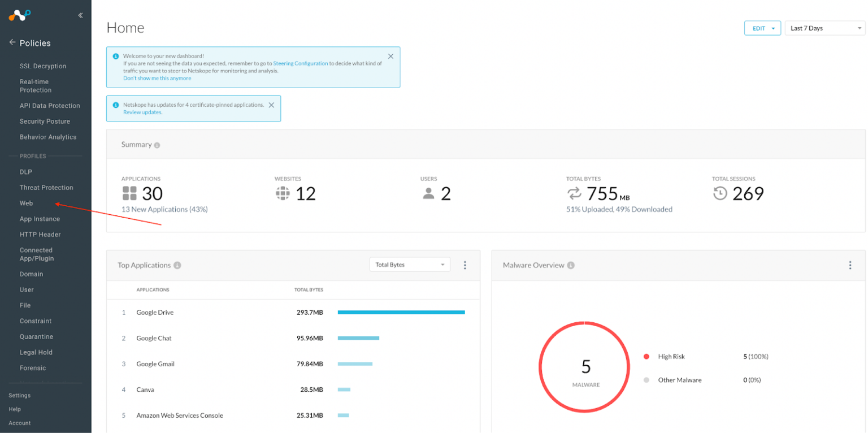Select Threat Protection in the sidebar
This screenshot has height=433, width=868.
pyautogui.click(x=46, y=187)
